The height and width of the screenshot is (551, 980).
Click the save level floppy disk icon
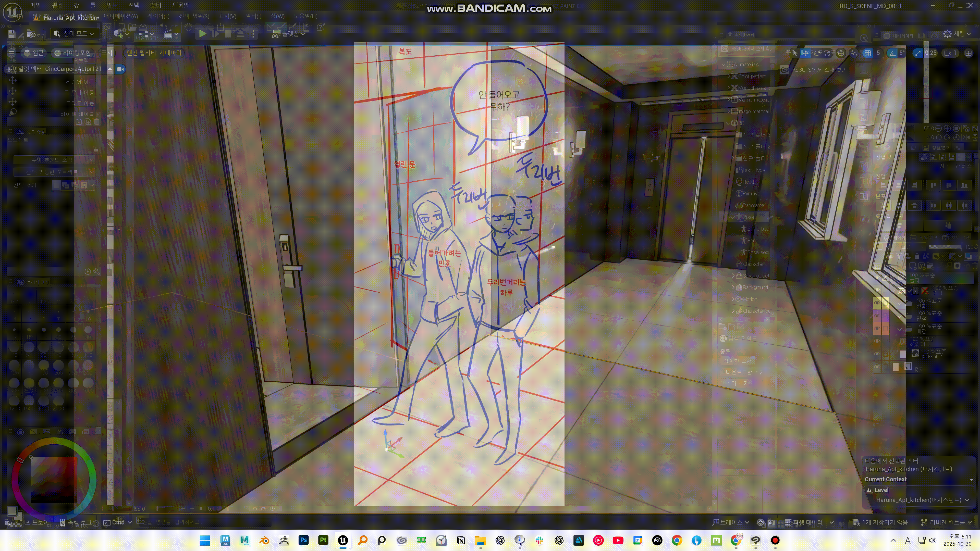(12, 34)
